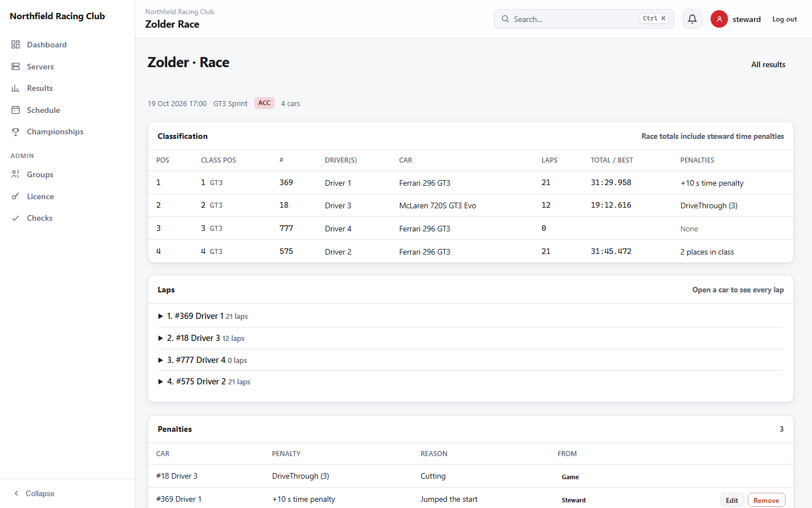
Task: Click DriveThrough (3) in classification row
Action: click(709, 205)
